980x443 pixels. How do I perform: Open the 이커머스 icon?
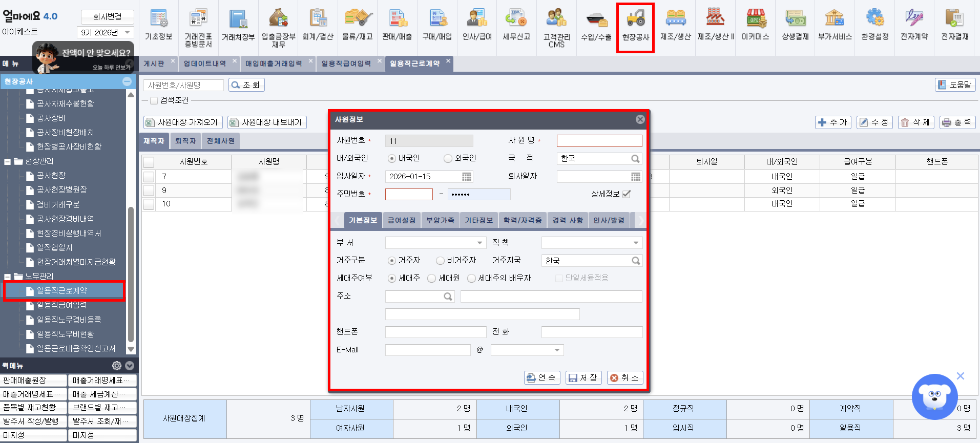tap(756, 25)
